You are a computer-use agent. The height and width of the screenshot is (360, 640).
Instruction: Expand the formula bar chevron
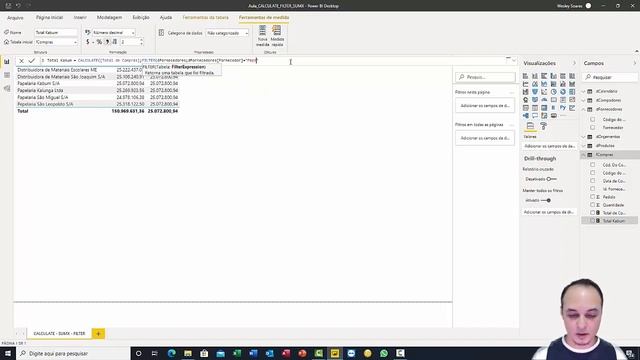(514, 61)
